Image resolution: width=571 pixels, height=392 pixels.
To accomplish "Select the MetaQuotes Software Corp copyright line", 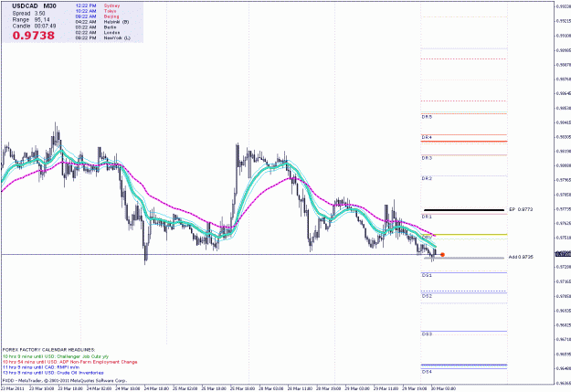I will (x=65, y=381).
